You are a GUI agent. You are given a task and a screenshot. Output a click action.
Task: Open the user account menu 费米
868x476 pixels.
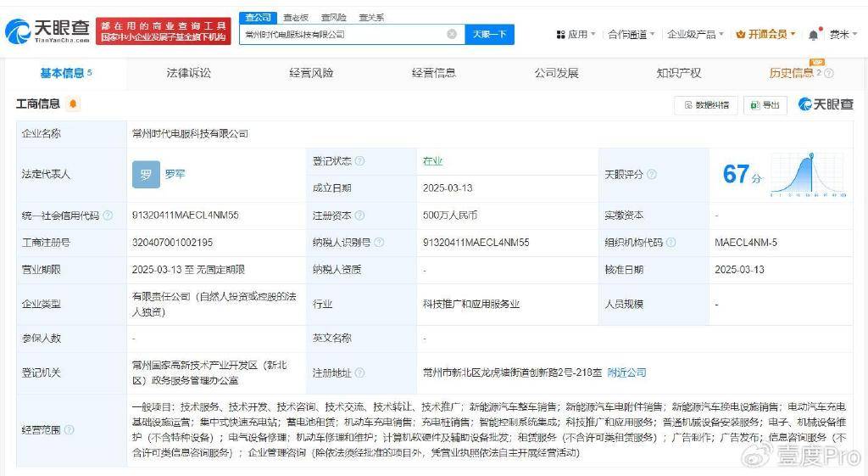coord(843,34)
